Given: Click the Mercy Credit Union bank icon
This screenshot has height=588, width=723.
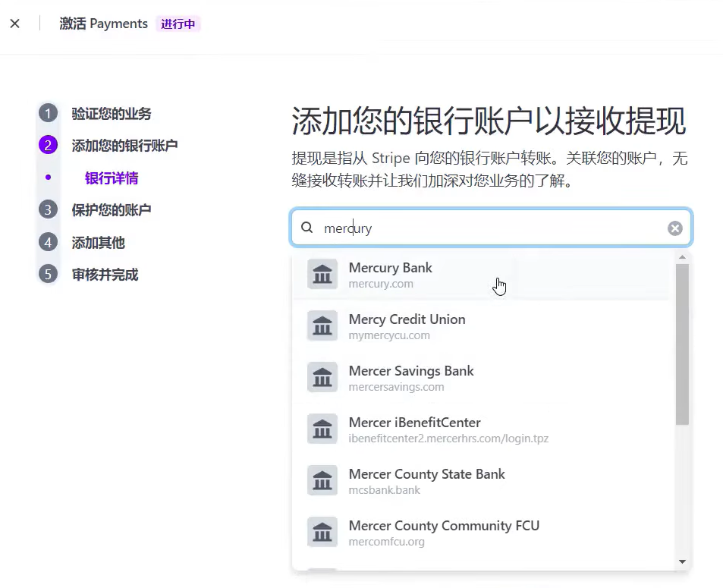Looking at the screenshot, I should [x=322, y=326].
